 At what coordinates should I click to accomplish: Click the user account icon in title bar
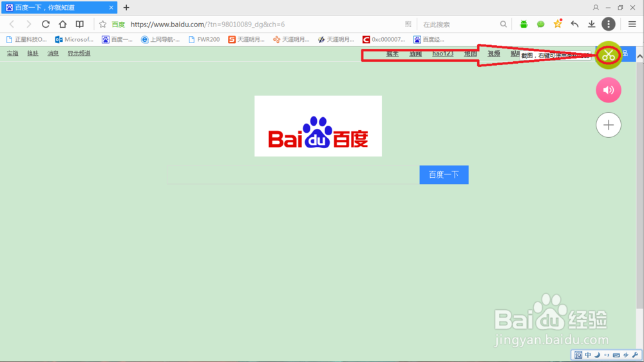coord(596,7)
